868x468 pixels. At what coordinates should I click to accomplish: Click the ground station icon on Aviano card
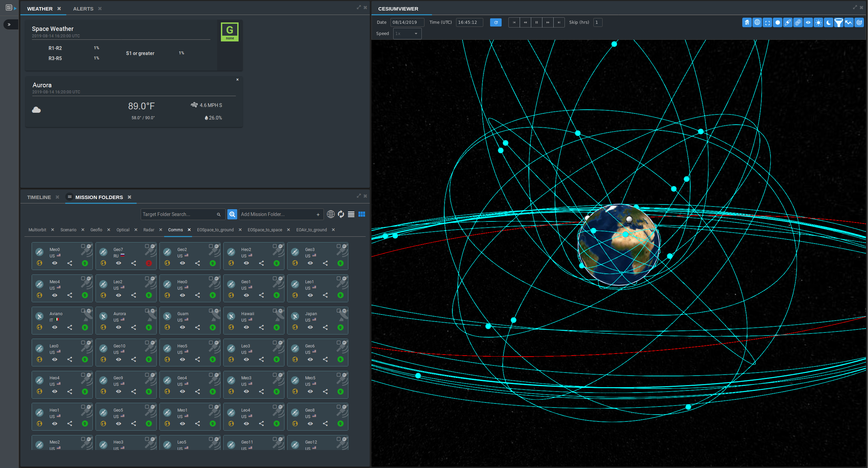point(39,316)
